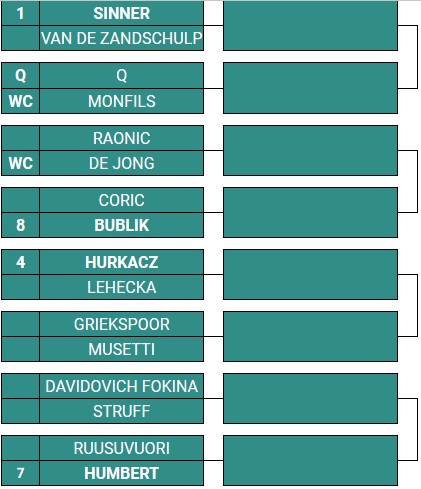The width and height of the screenshot is (421, 489).
Task: Click the DAVIDOVICH FOKINA name cell
Action: click(121, 386)
